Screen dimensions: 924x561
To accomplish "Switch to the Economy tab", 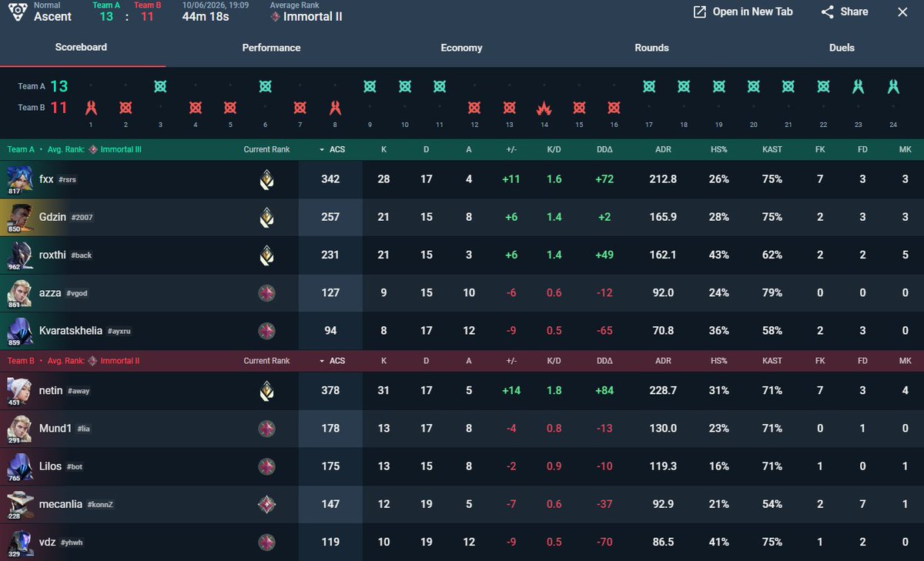I will [x=461, y=48].
